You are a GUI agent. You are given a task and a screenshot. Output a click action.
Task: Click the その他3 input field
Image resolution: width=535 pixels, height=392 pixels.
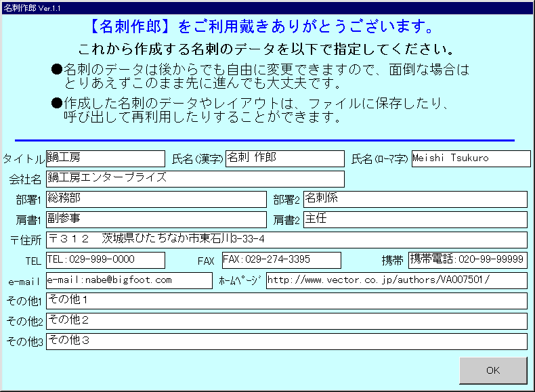pyautogui.click(x=286, y=341)
